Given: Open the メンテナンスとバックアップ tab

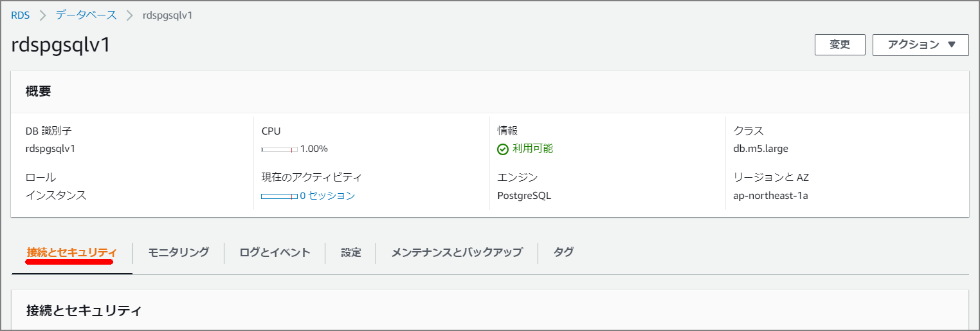Looking at the screenshot, I should 457,252.
